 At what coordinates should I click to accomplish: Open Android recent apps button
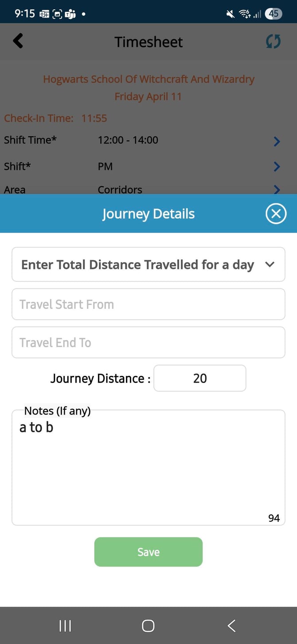click(x=65, y=626)
